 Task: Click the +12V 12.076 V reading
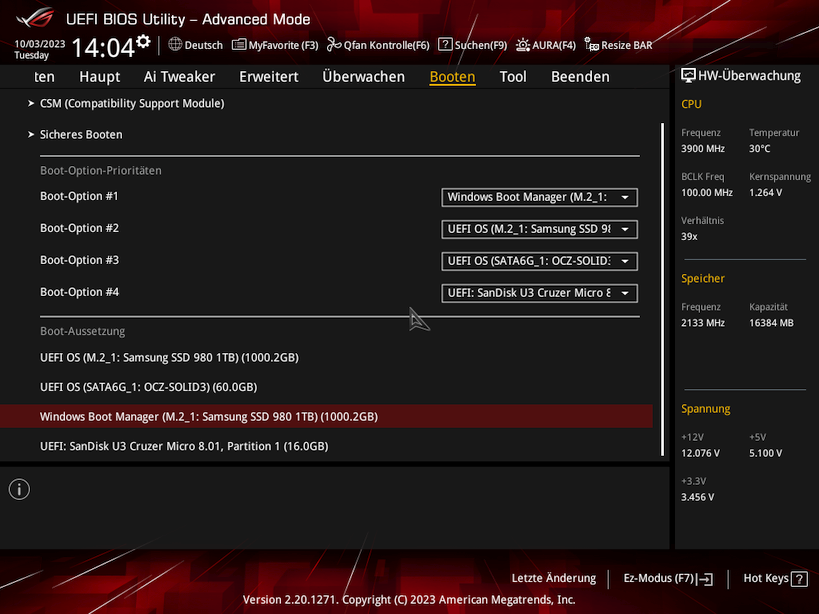pos(700,453)
